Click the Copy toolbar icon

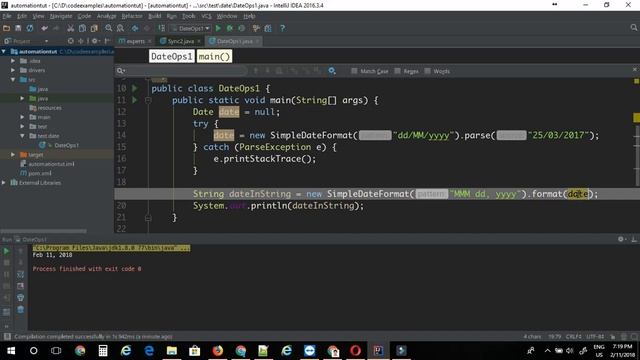pyautogui.click(x=82, y=28)
